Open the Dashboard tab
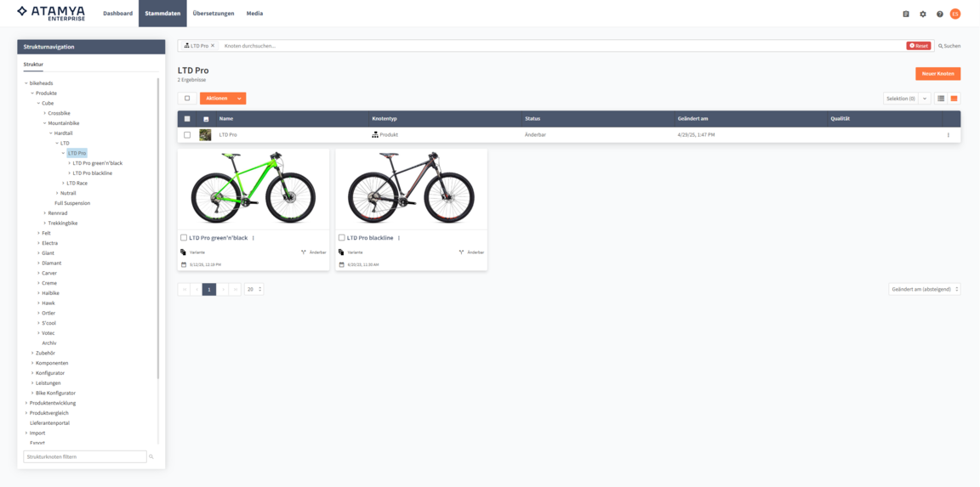Screen dimensions: 980x487 [117, 13]
